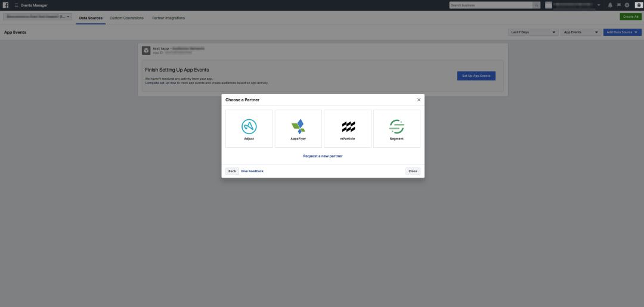This screenshot has height=307, width=644.
Task: Close the Choose a Partner dialog with X
Action: tap(419, 100)
